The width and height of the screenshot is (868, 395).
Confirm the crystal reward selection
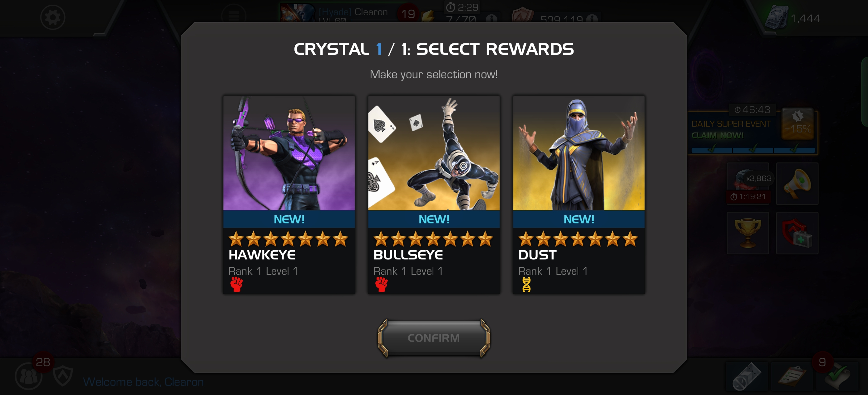point(434,338)
